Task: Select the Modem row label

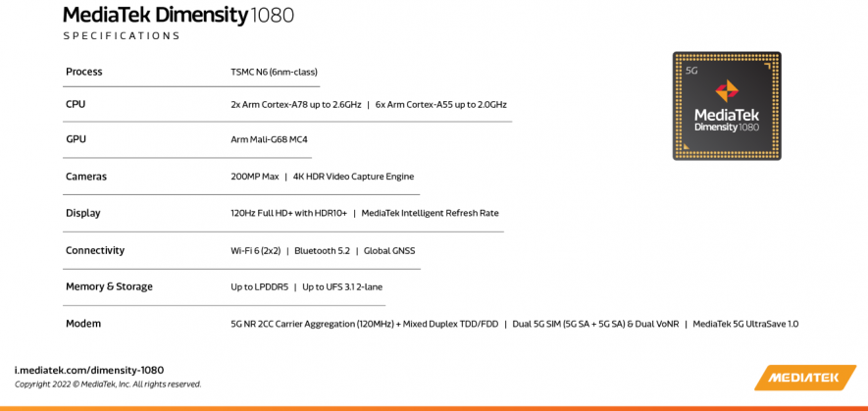Action: pyautogui.click(x=83, y=324)
